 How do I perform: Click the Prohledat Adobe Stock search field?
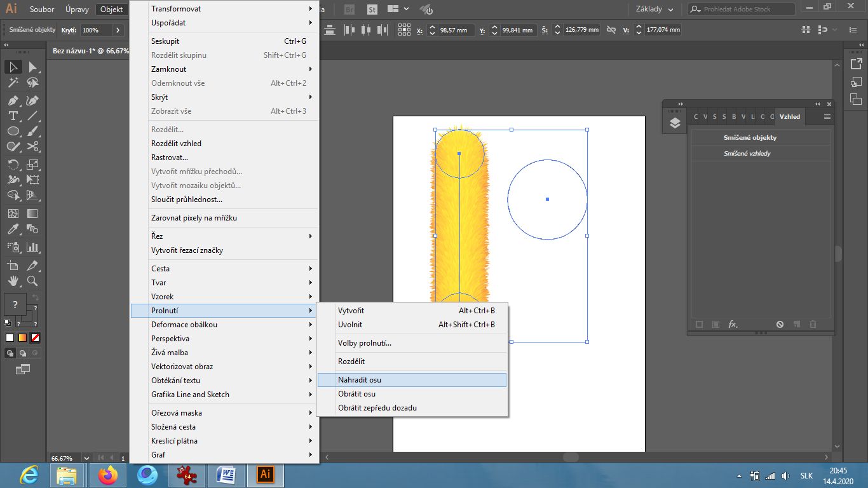[x=747, y=10]
